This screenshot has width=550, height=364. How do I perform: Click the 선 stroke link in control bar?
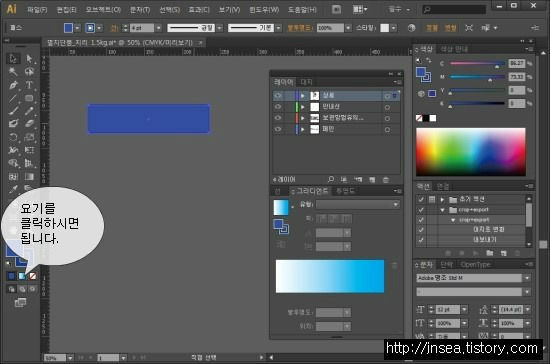pos(114,28)
